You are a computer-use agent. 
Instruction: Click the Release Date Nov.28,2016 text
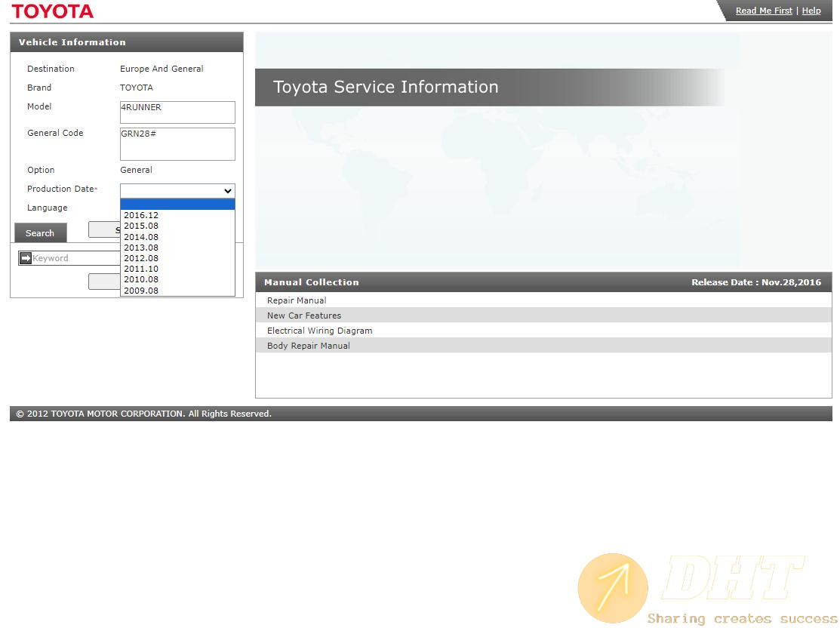pos(756,282)
